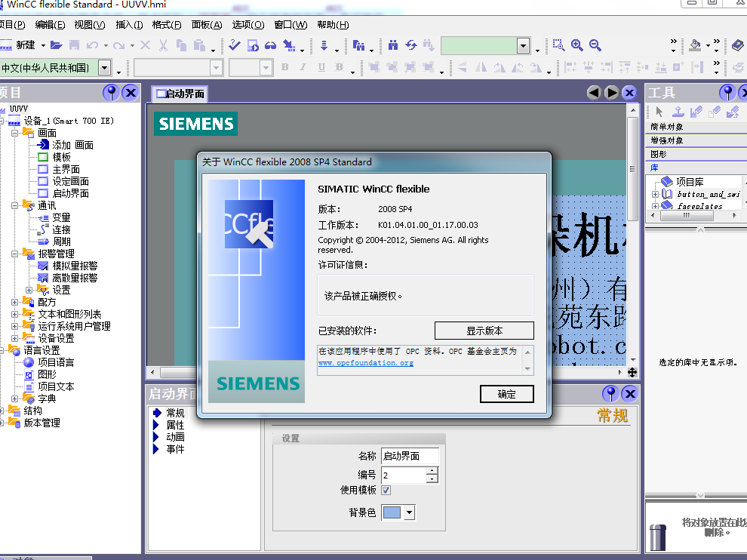Image resolution: width=747 pixels, height=560 pixels.
Task: Click the binoculars Find icon
Action: coord(393,45)
